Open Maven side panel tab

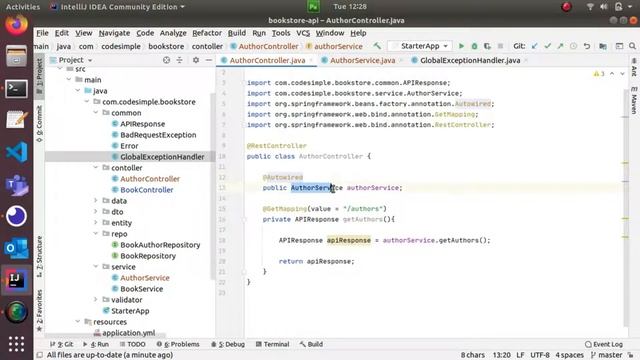point(634,100)
